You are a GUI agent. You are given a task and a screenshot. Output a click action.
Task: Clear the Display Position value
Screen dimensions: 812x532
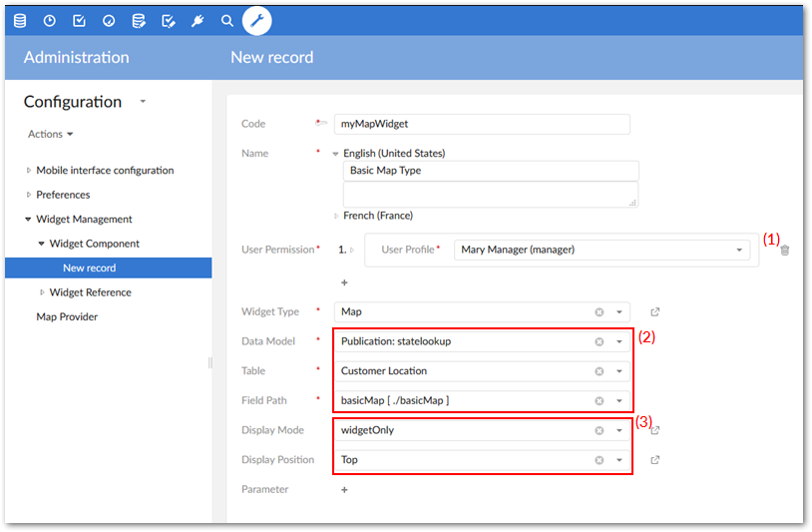pos(600,460)
